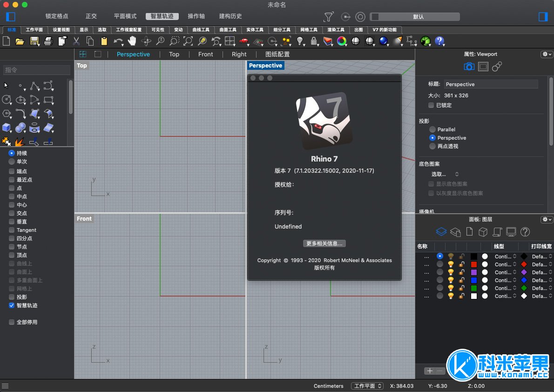
Task: Open the 工作平面 dropdown in status bar
Action: click(367, 386)
